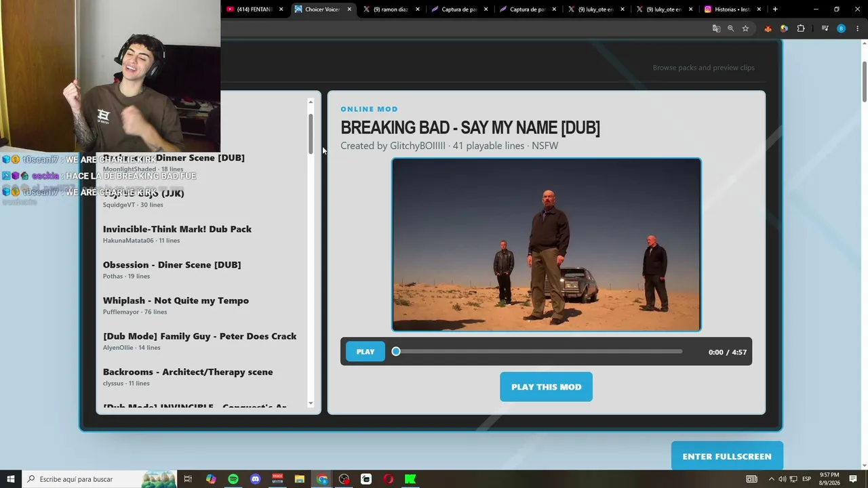Click the preview seek slider handle
868x488 pixels.
pyautogui.click(x=396, y=352)
